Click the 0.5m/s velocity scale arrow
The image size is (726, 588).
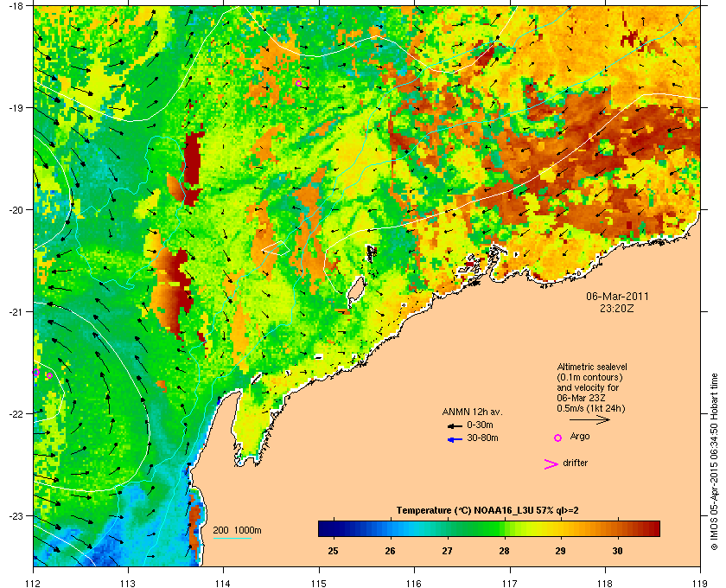[x=589, y=419]
